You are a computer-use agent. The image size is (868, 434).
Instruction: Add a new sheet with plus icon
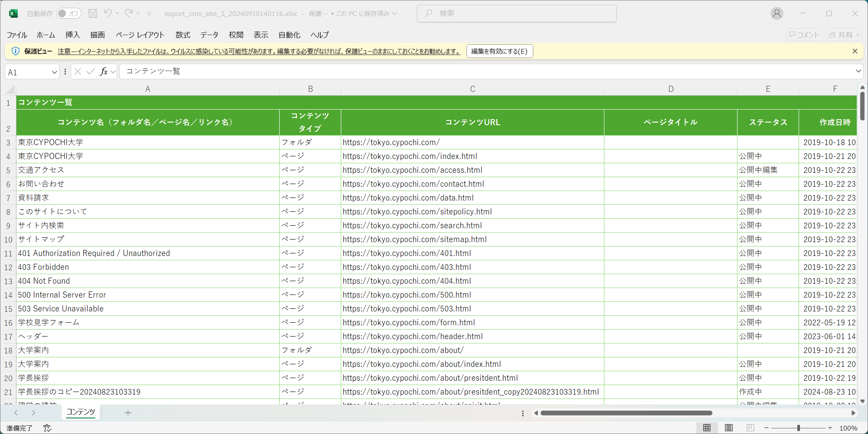point(128,413)
